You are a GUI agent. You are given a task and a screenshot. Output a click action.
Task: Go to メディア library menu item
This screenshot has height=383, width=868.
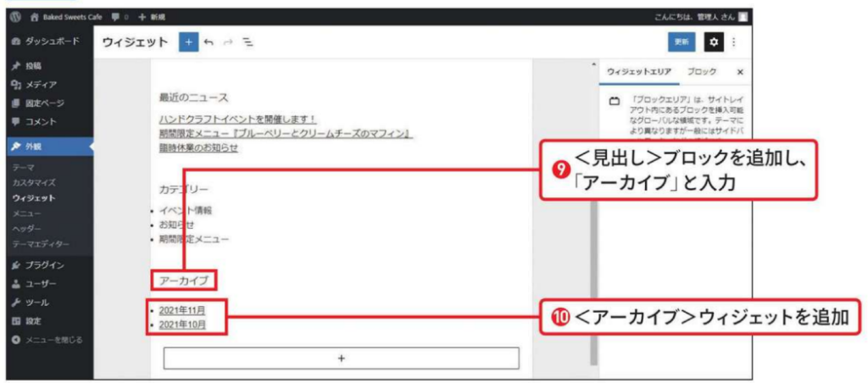[39, 84]
